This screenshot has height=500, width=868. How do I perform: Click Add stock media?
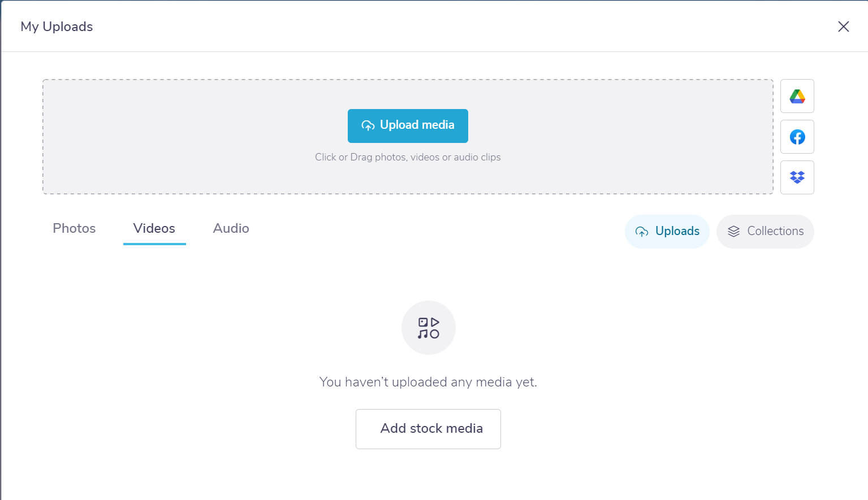click(428, 429)
